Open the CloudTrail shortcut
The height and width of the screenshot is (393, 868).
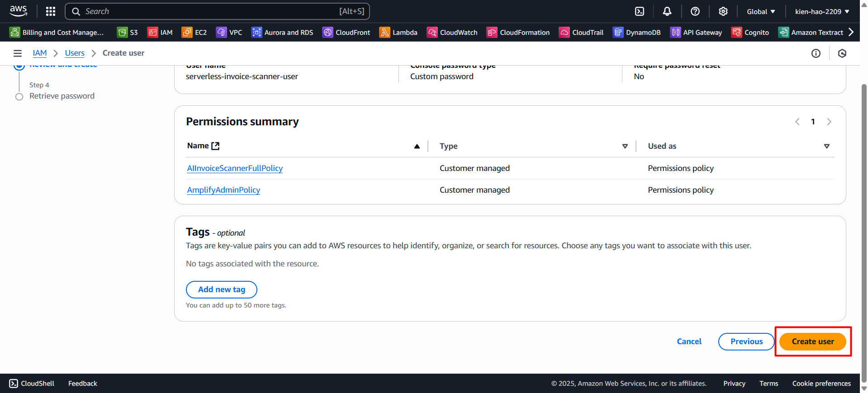pos(581,33)
